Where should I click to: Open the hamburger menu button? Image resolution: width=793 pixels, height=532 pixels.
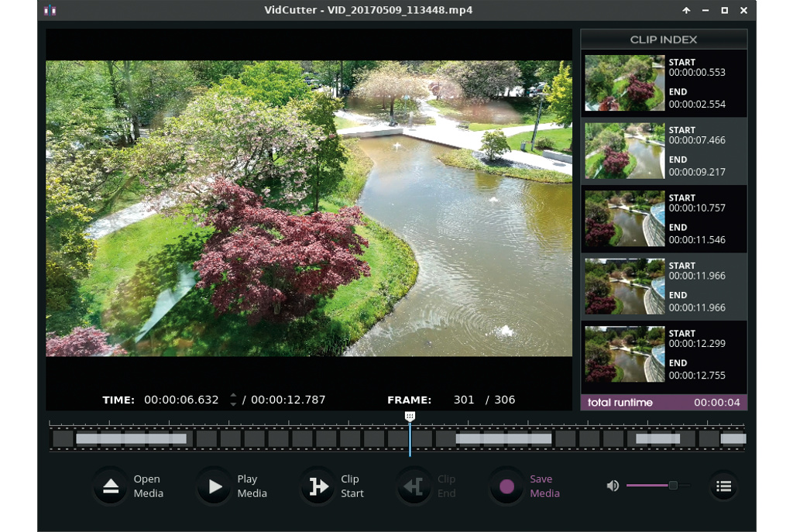click(723, 486)
